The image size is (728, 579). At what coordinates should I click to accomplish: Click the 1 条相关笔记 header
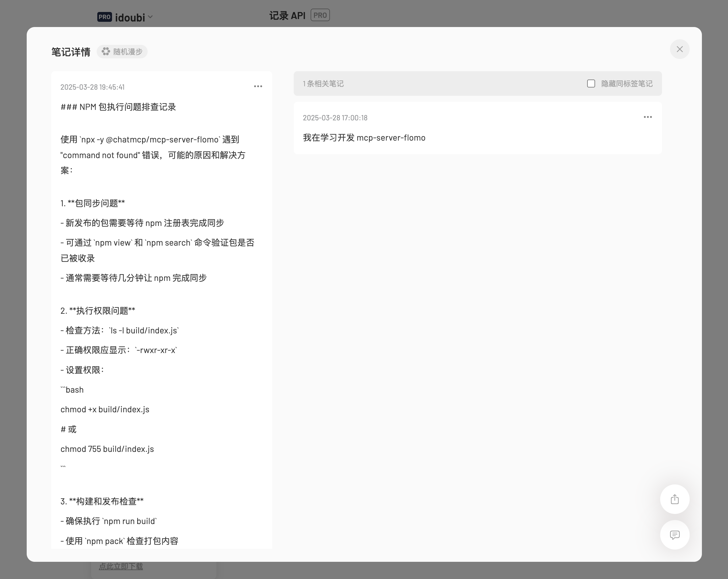(323, 84)
